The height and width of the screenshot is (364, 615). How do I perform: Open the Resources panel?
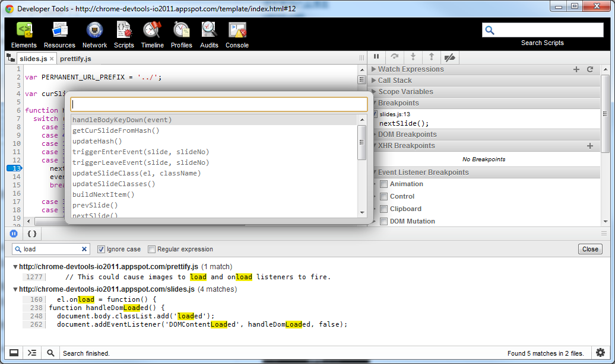point(59,35)
